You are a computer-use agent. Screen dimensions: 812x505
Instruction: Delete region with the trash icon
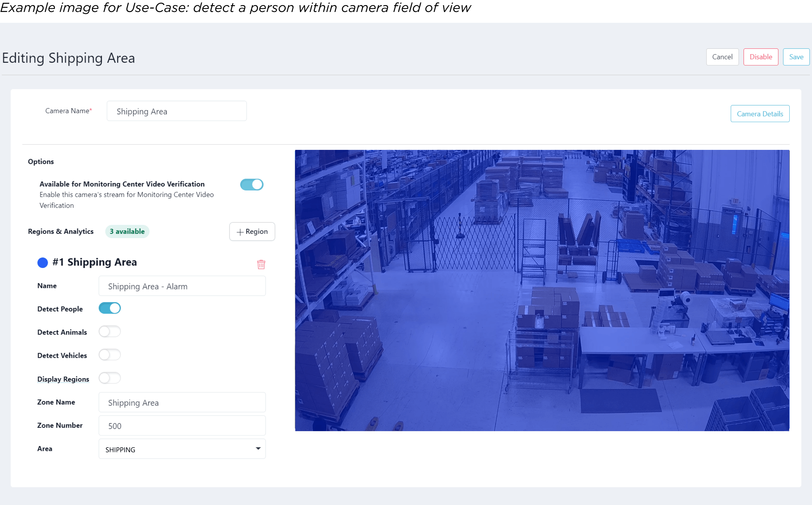click(x=261, y=264)
